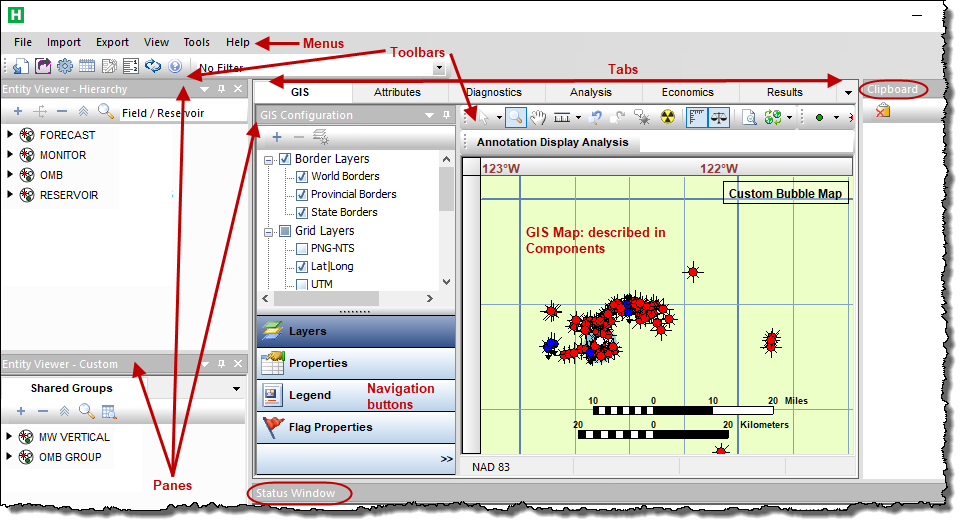
Task: Open the Flag Properties navigation button
Action: coord(356,427)
